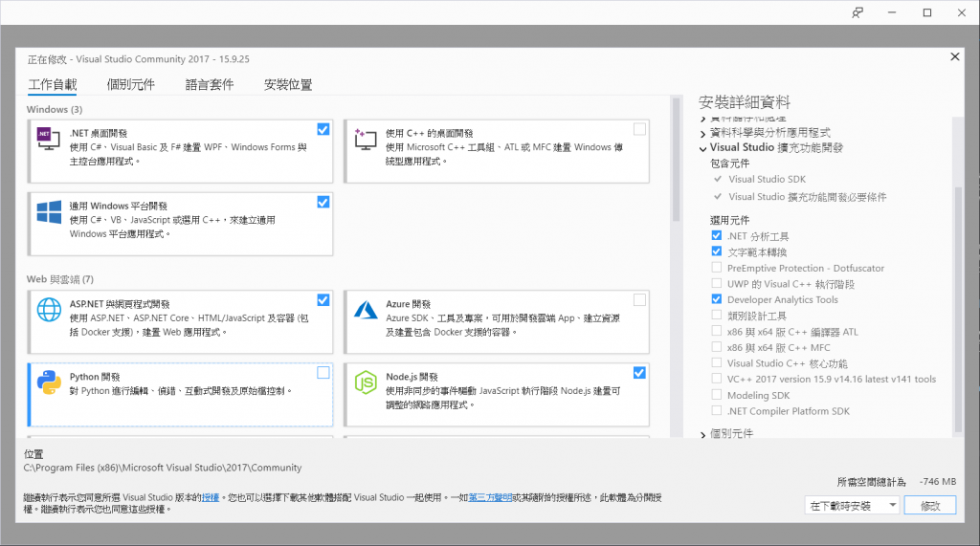Disable Developer Analytics Tools option

[716, 299]
